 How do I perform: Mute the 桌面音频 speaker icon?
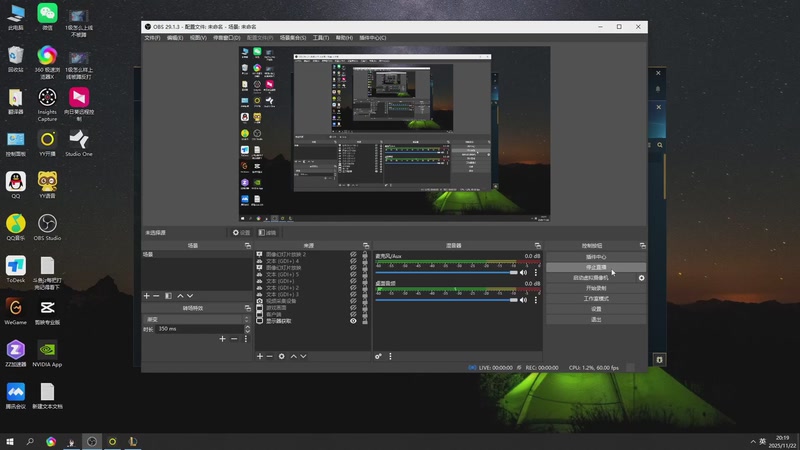click(523, 300)
